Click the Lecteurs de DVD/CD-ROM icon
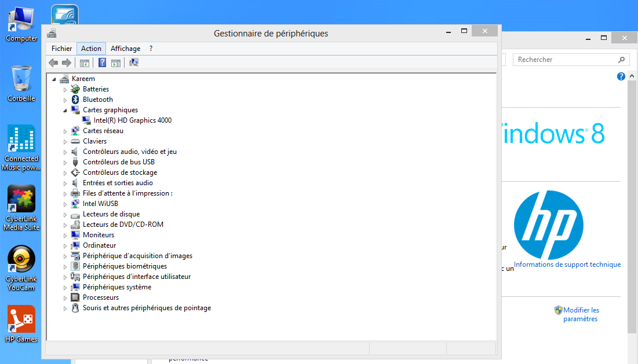The height and width of the screenshot is (364, 638). tap(75, 225)
